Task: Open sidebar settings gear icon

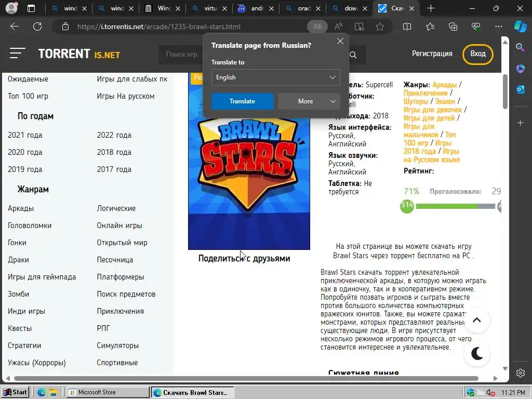Action: click(521, 373)
